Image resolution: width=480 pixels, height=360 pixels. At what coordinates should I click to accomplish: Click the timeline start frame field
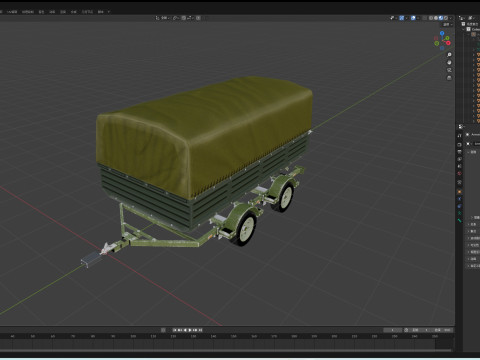tap(421, 330)
